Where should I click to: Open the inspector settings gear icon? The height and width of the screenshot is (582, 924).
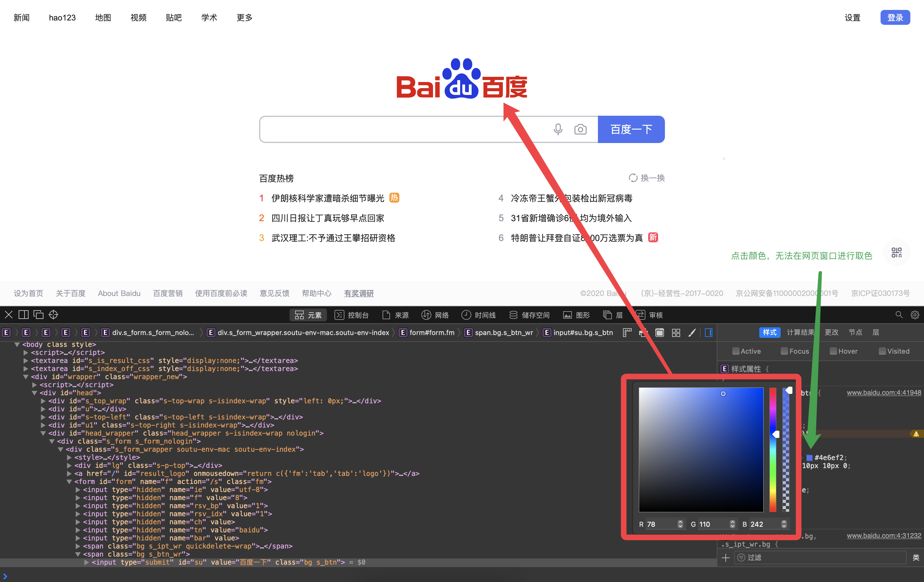915,315
